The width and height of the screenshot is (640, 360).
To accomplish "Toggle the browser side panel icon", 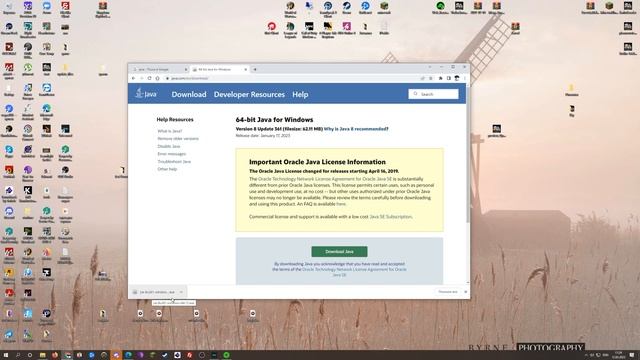I will [x=449, y=78].
